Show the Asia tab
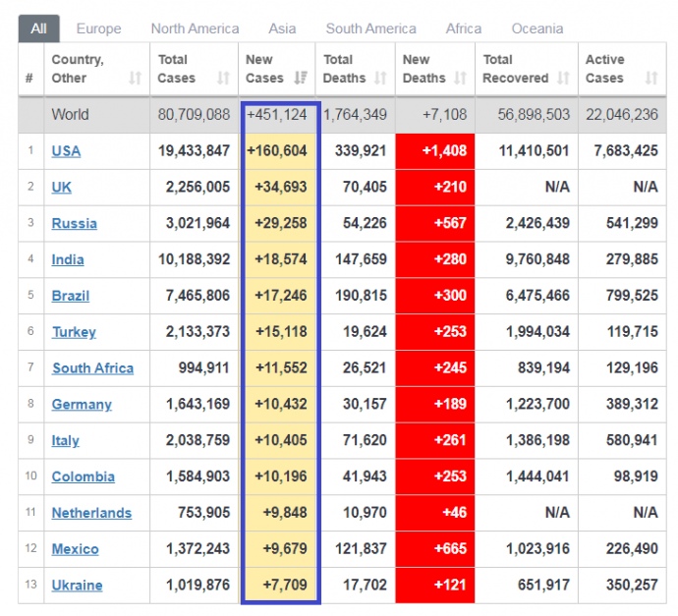Screen dimensions: 678x616 (x=282, y=28)
